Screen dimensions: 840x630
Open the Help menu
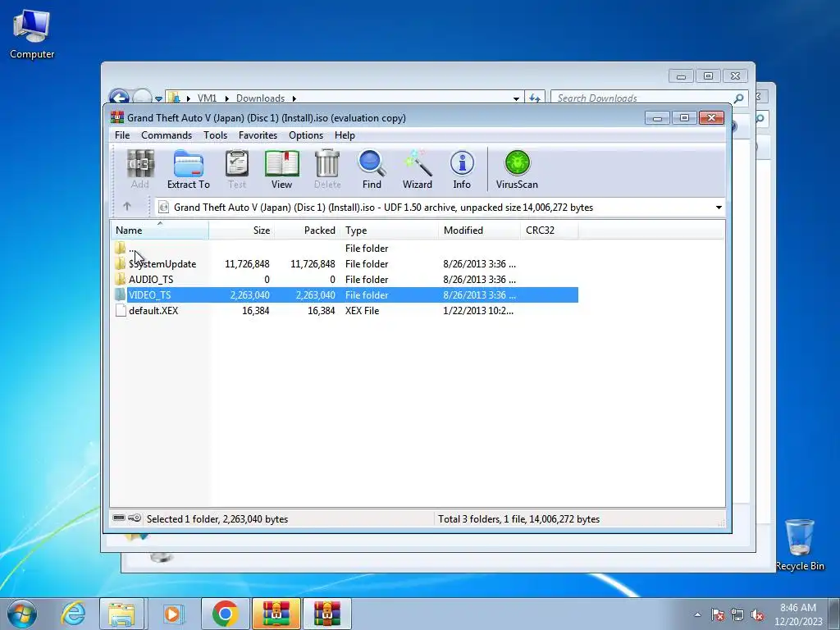click(x=345, y=135)
